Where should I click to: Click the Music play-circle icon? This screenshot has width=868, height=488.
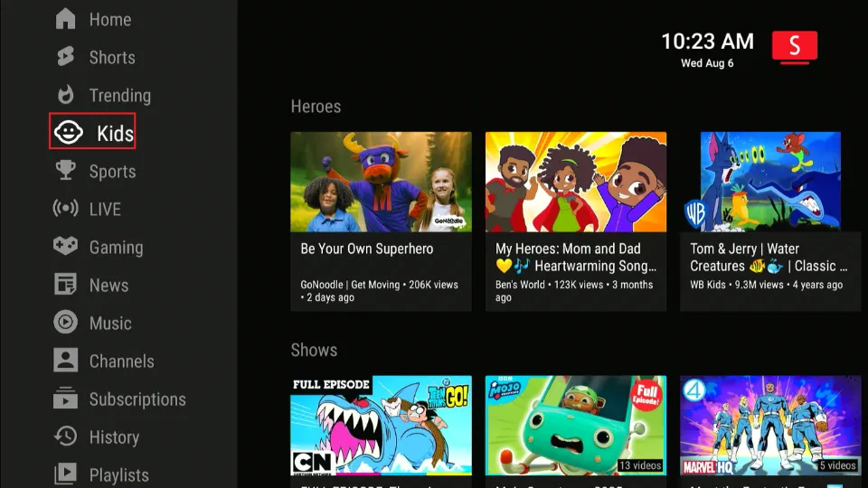[x=65, y=322]
